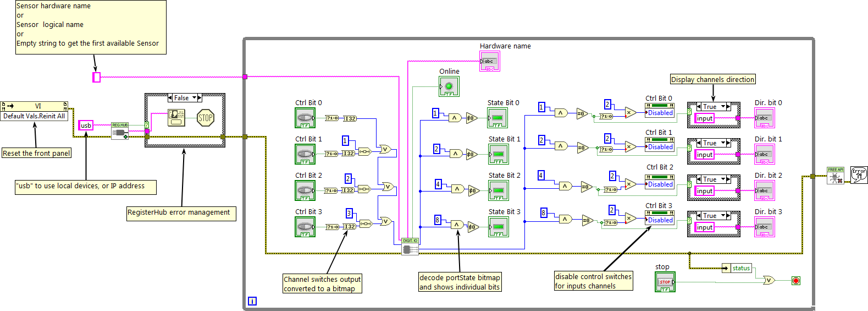This screenshot has height=311, width=868.
Task: Click the 'Default Vals.Reinit All' method item
Action: (x=34, y=116)
